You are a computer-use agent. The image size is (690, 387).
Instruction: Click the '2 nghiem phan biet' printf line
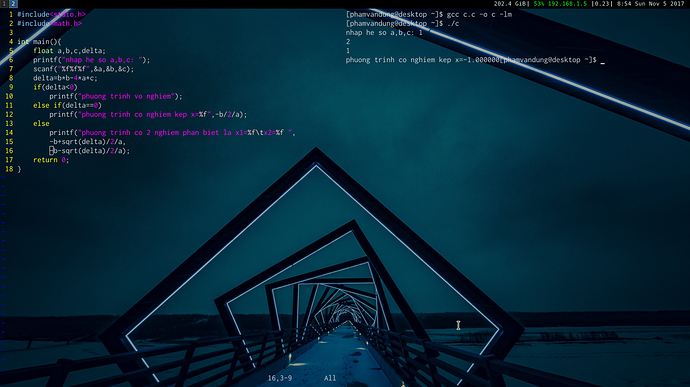pyautogui.click(x=172, y=133)
